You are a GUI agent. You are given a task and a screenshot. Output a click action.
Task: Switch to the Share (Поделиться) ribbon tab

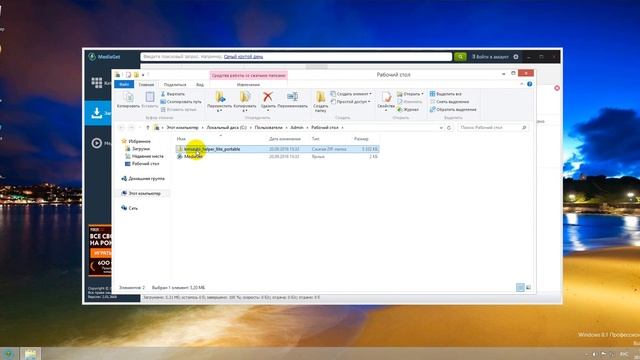pyautogui.click(x=175, y=84)
